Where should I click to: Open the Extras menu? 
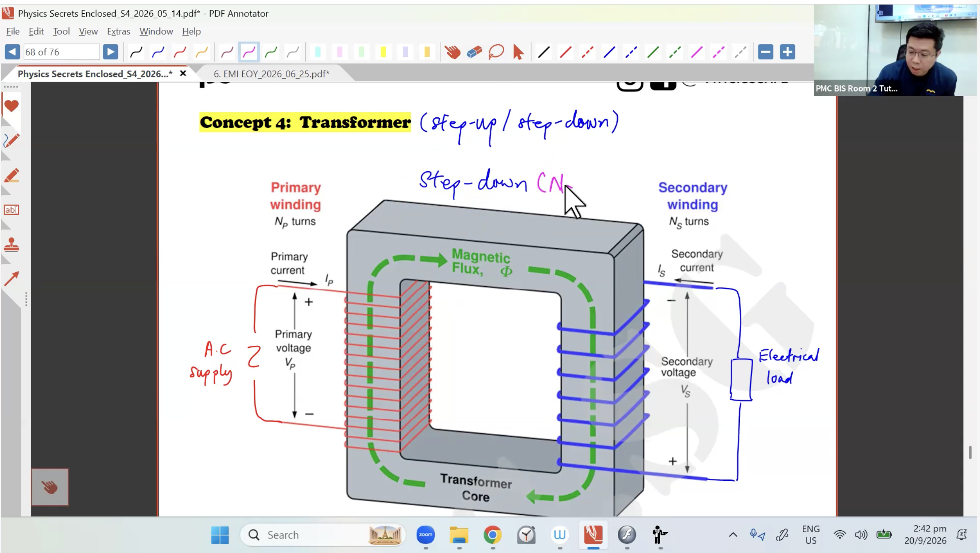point(118,31)
